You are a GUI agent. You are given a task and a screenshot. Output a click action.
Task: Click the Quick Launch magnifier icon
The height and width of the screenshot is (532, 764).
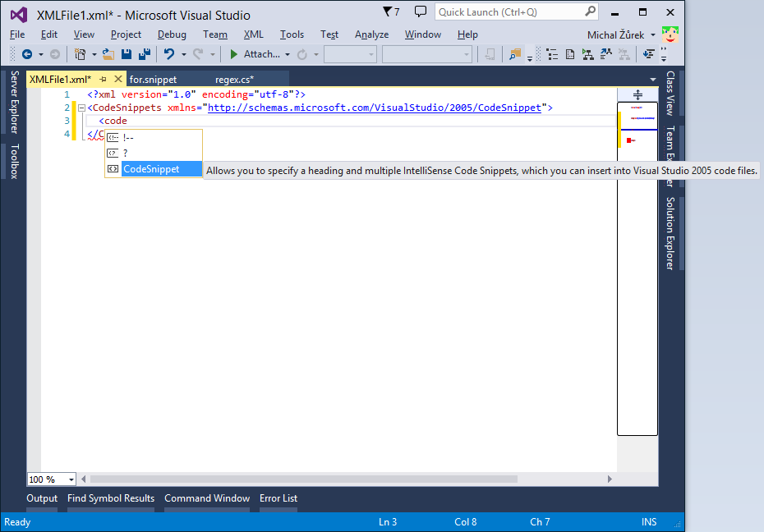tap(591, 11)
